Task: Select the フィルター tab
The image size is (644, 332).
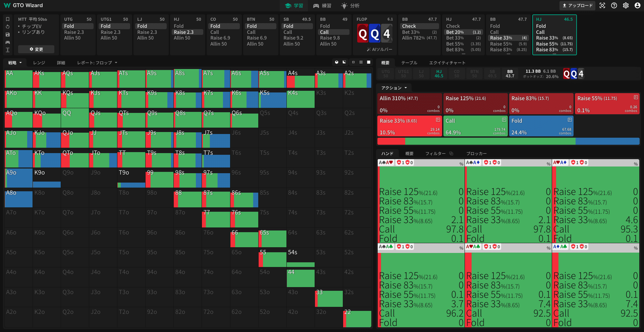Action: [x=435, y=153]
